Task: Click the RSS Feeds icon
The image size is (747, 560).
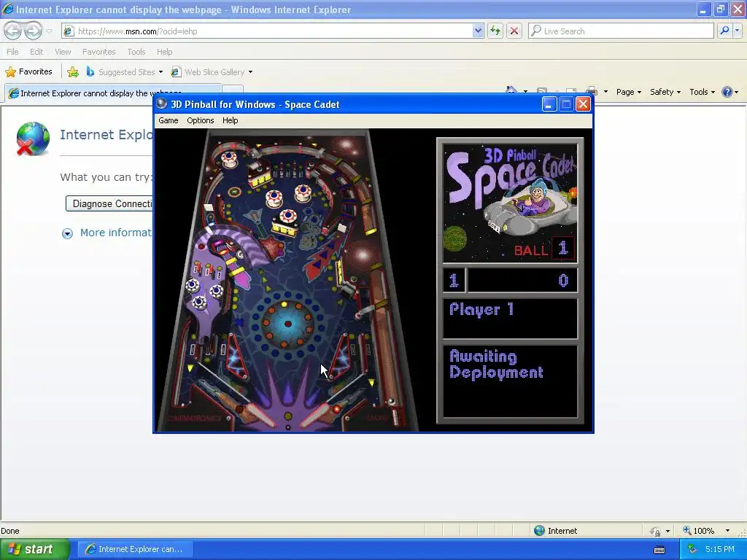Action: coord(542,90)
